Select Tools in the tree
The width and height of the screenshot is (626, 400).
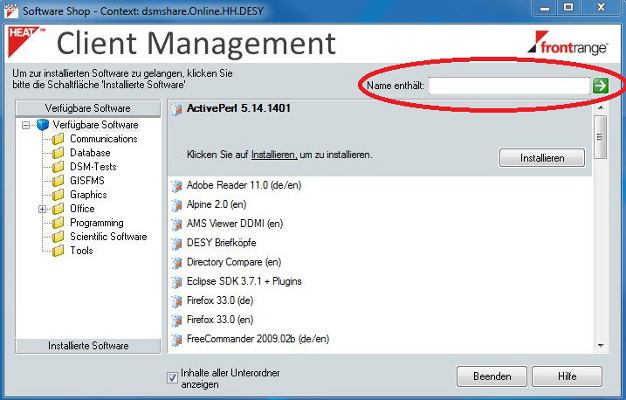(81, 251)
